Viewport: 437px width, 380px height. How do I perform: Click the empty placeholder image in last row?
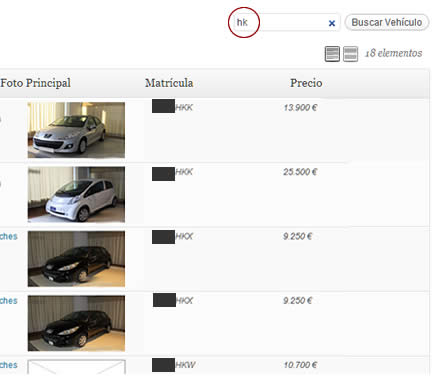click(76, 367)
